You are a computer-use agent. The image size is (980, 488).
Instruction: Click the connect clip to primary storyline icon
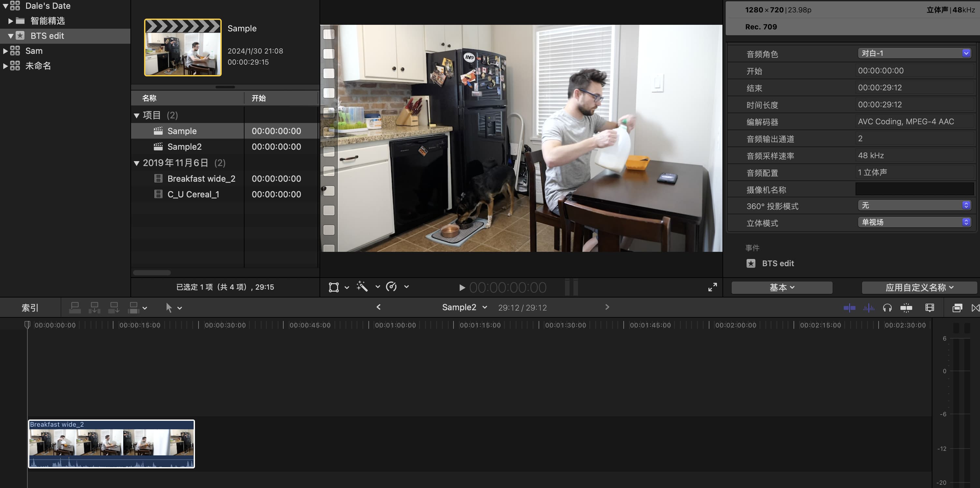click(75, 308)
